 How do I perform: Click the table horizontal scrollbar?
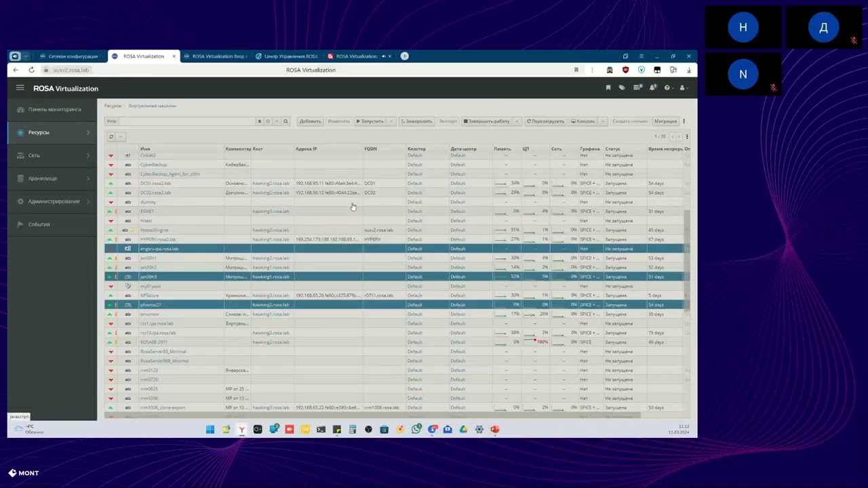(372, 415)
